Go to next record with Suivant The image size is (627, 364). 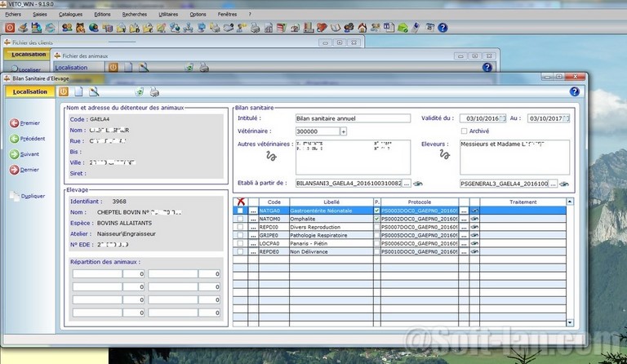pos(29,153)
